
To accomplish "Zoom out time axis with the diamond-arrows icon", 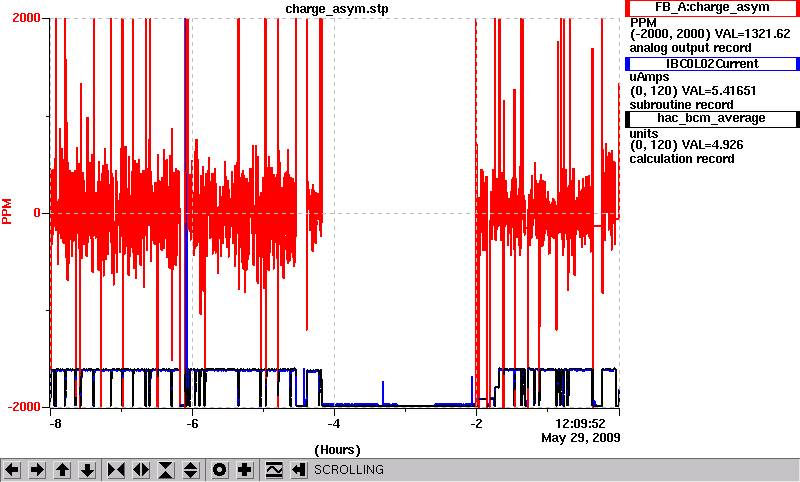I will click(141, 470).
